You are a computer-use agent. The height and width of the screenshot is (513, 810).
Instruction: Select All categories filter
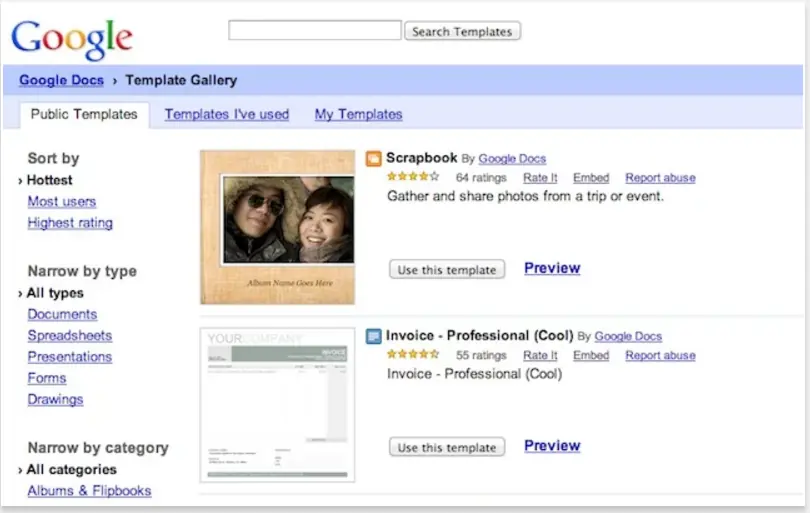click(71, 469)
